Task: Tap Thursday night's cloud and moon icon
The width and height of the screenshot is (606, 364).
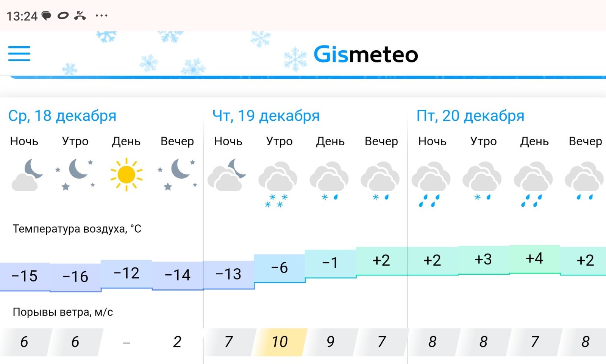Action: click(x=228, y=174)
